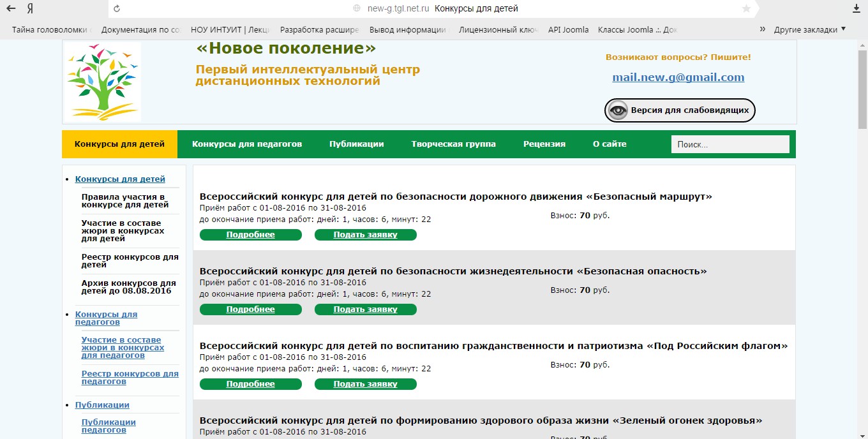Open 'Участие в составе жюри в конкурсах для детей'
This screenshot has width=868, height=439.
[x=123, y=231]
